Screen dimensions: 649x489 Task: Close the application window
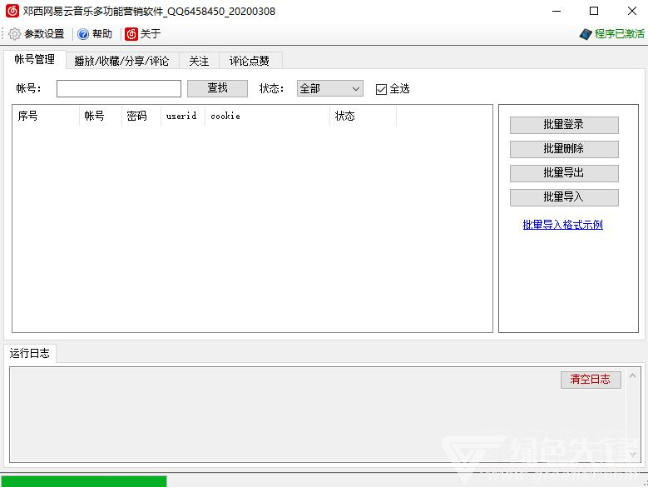(632, 11)
